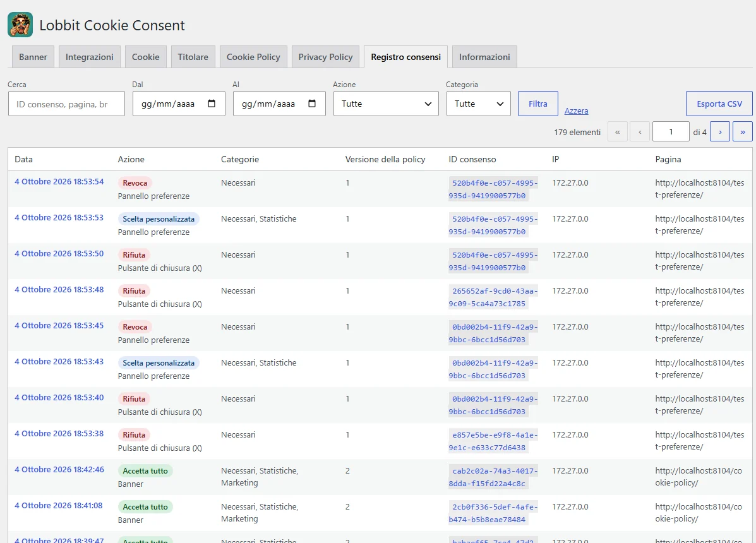Viewport: 756px width, 543px height.
Task: Click the Dal date input field
Action: click(179, 104)
